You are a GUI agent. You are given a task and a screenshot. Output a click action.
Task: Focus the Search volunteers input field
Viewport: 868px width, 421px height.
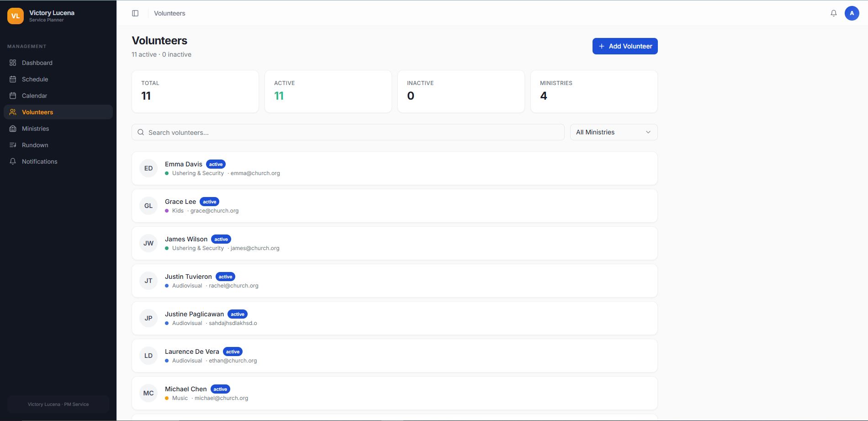[348, 132]
